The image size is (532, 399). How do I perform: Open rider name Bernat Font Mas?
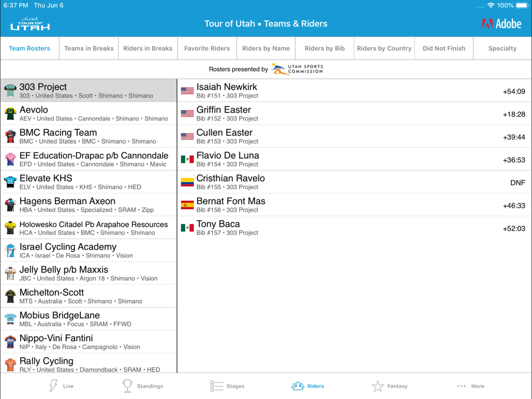(x=231, y=201)
